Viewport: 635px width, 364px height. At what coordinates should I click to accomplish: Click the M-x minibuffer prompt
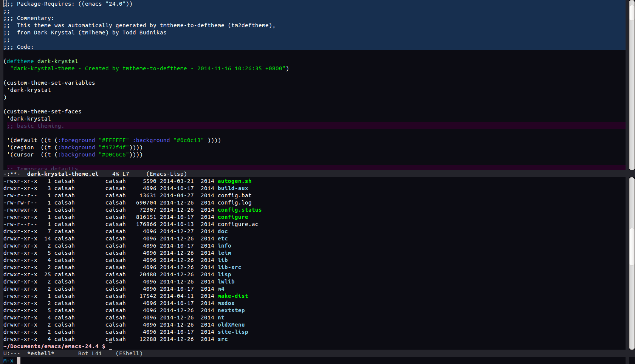click(8, 361)
